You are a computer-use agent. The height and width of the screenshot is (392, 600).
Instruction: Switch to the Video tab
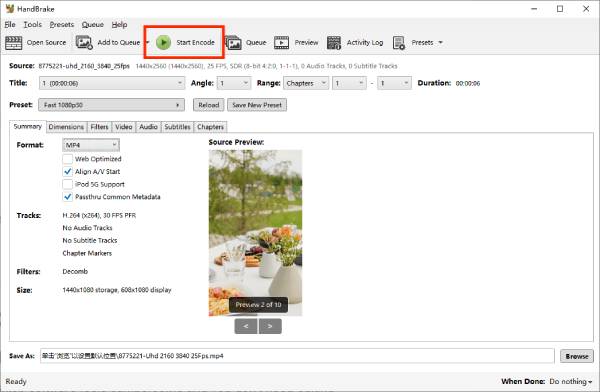pyautogui.click(x=124, y=127)
